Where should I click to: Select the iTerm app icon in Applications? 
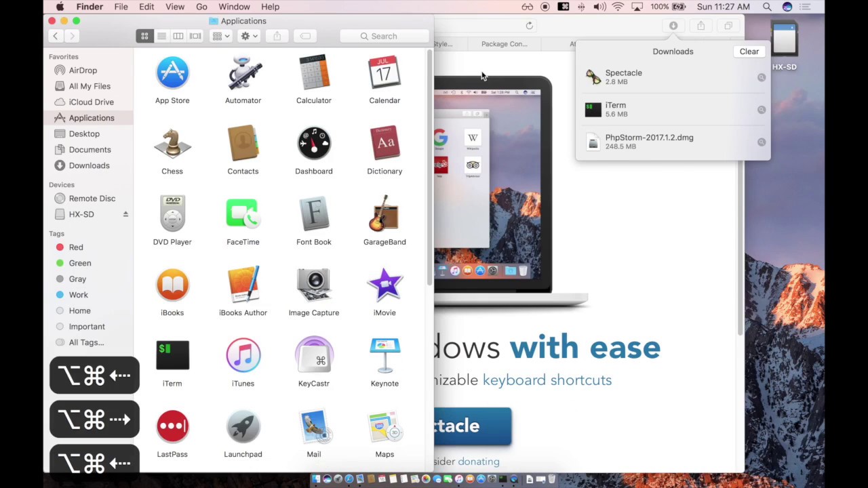(x=172, y=356)
